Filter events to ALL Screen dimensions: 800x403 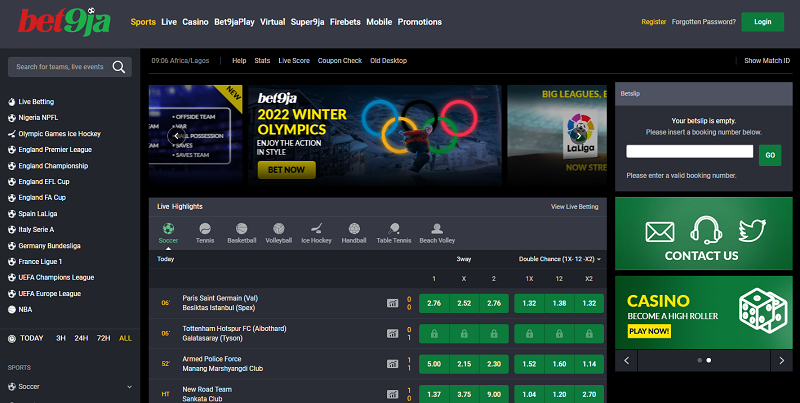(126, 338)
